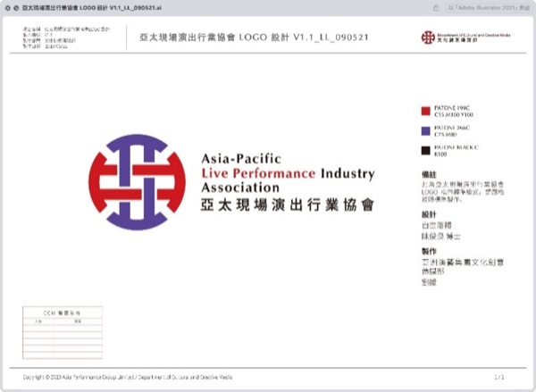Viewport: 536px width, 392px height.
Task: Click the 'Association' text line
Action: [240, 188]
